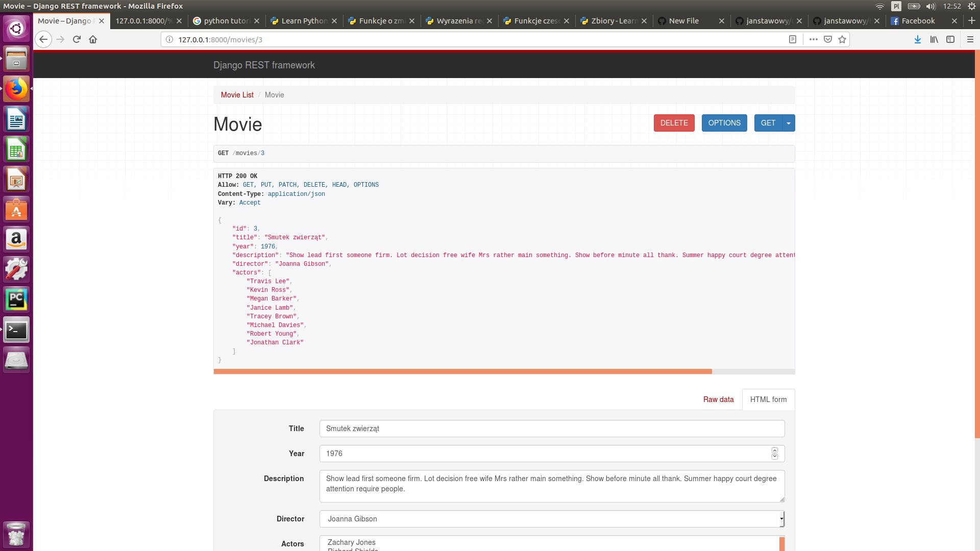
Task: Open the Firefox Library icon
Action: [934, 39]
